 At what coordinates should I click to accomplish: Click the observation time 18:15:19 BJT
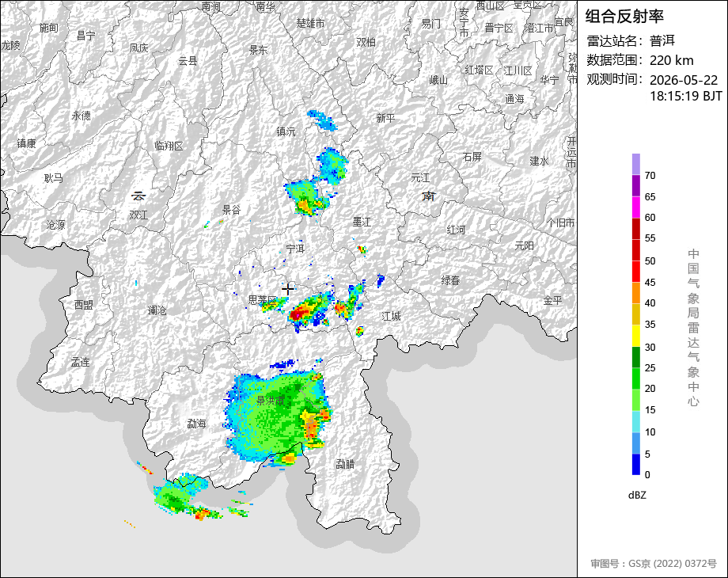click(686, 96)
